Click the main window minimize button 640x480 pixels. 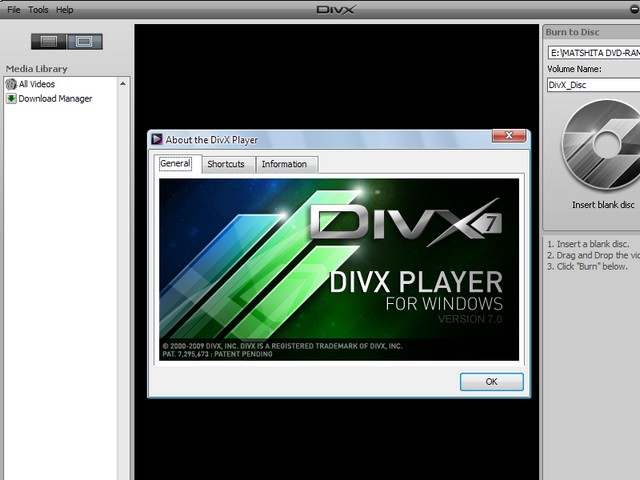pyautogui.click(x=634, y=9)
